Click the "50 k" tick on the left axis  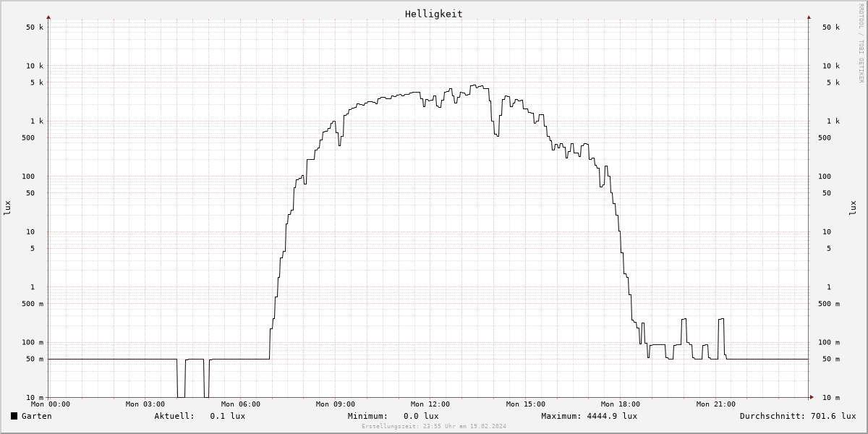click(x=35, y=27)
